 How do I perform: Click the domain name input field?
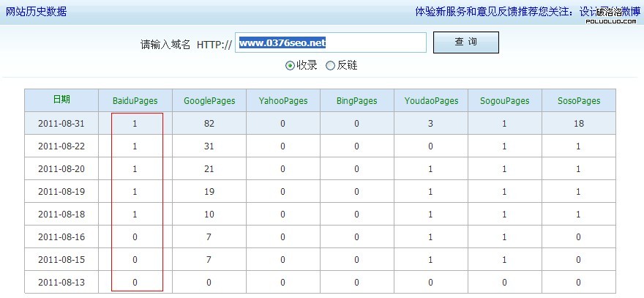pyautogui.click(x=330, y=43)
